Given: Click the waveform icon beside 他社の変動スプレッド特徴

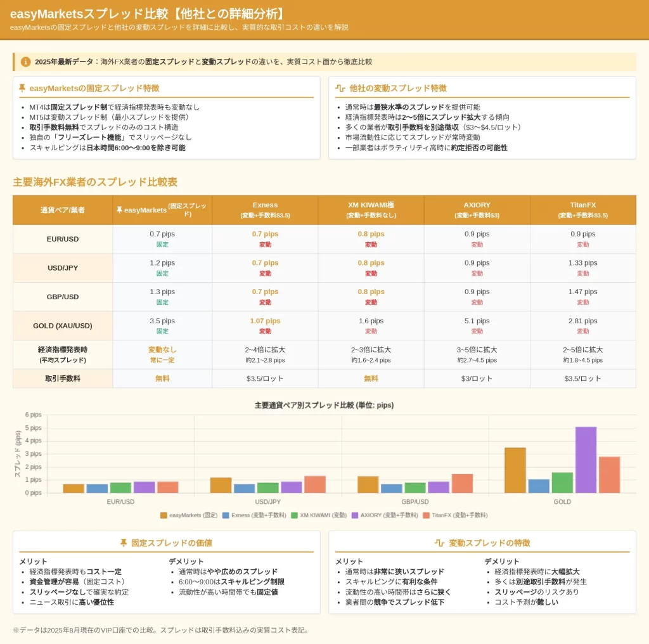Looking at the screenshot, I should click(x=340, y=87).
